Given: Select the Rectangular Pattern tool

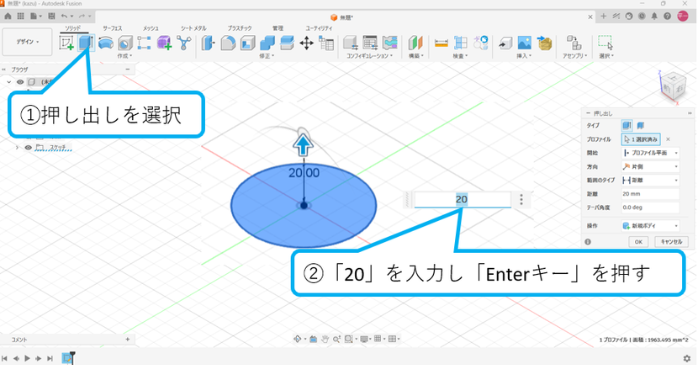Looking at the screenshot, I should click(x=144, y=43).
